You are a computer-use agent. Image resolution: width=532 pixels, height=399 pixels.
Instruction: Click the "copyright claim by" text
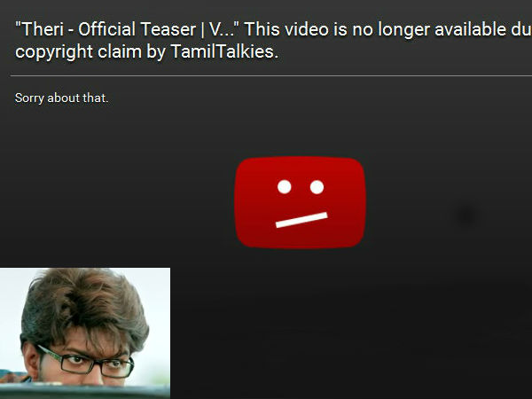(91, 52)
